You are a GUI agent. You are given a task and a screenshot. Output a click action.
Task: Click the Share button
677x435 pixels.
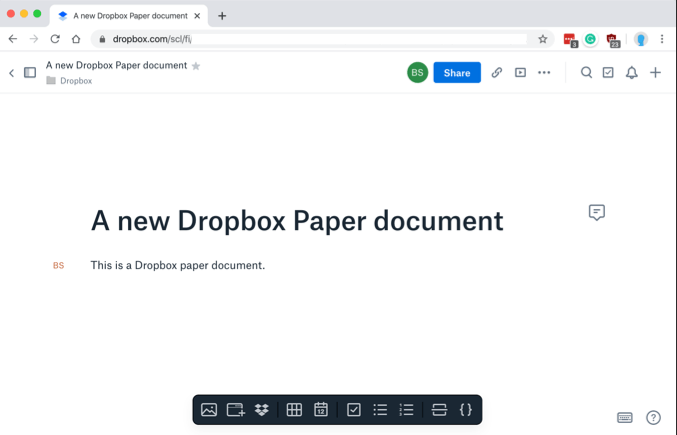457,72
